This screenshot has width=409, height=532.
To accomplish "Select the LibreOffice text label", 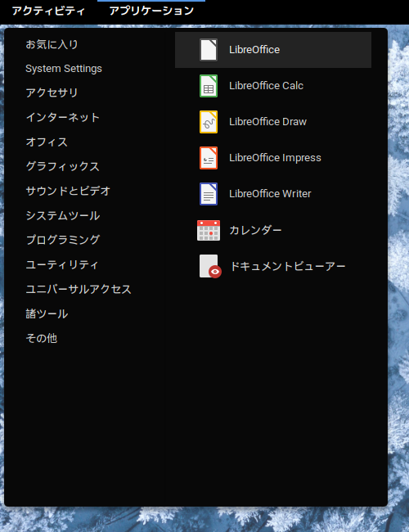I will 254,50.
